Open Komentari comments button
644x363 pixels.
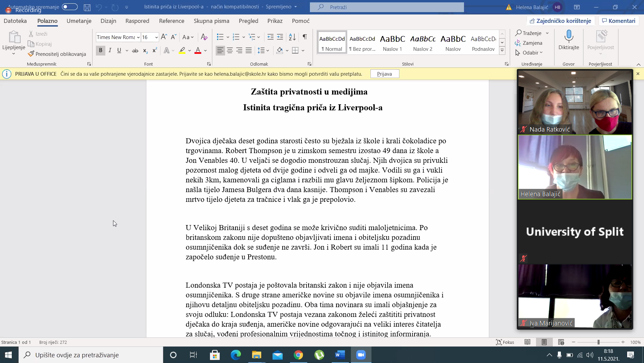[619, 21]
